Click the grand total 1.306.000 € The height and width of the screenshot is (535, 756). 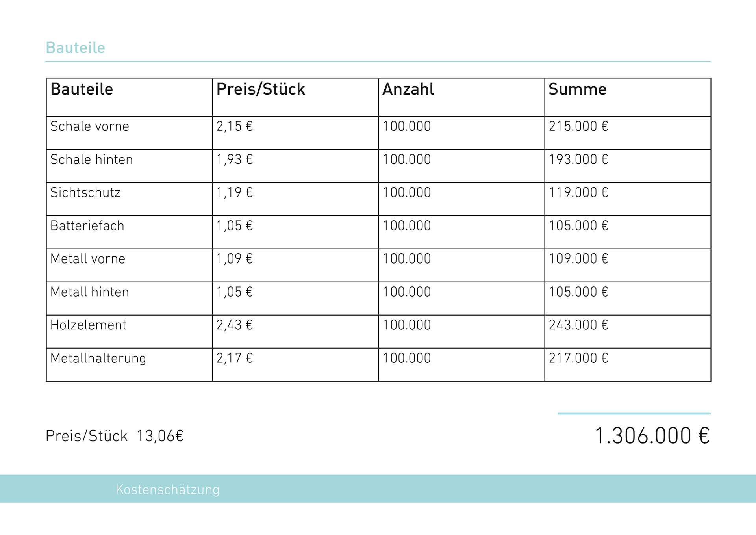click(652, 436)
